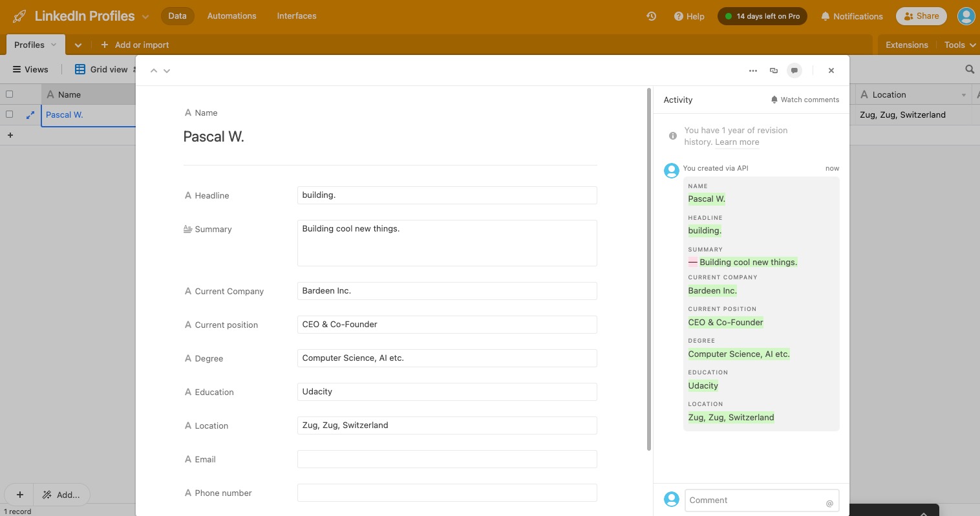Tick the Pascal W. row checkbox
The height and width of the screenshot is (516, 980).
point(9,114)
